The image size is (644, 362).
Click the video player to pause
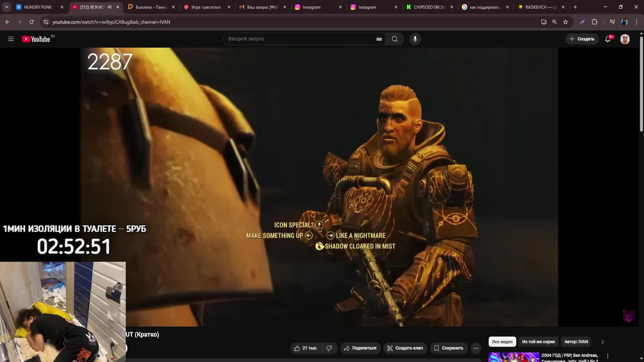point(319,187)
